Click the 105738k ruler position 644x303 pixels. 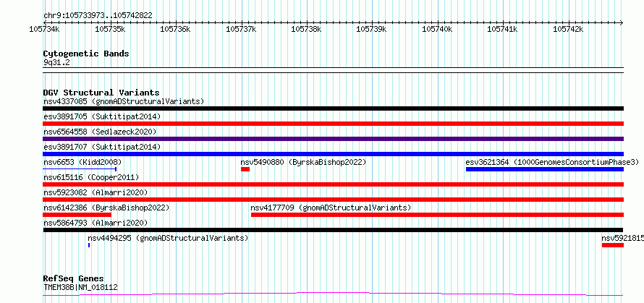click(306, 29)
